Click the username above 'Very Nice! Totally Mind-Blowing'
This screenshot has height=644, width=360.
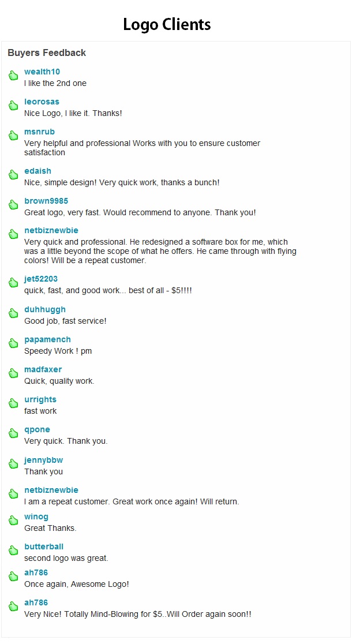point(36,602)
